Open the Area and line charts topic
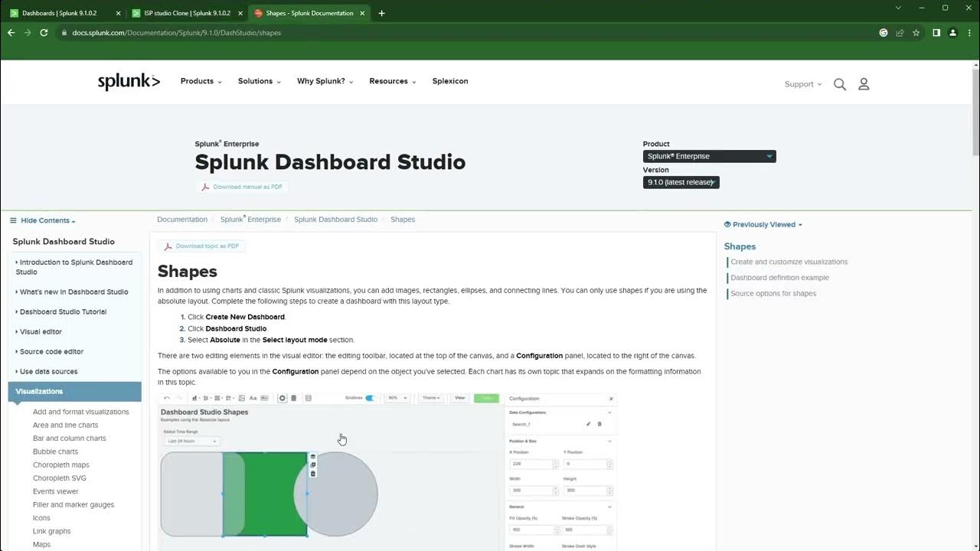980x551 pixels. (66, 425)
